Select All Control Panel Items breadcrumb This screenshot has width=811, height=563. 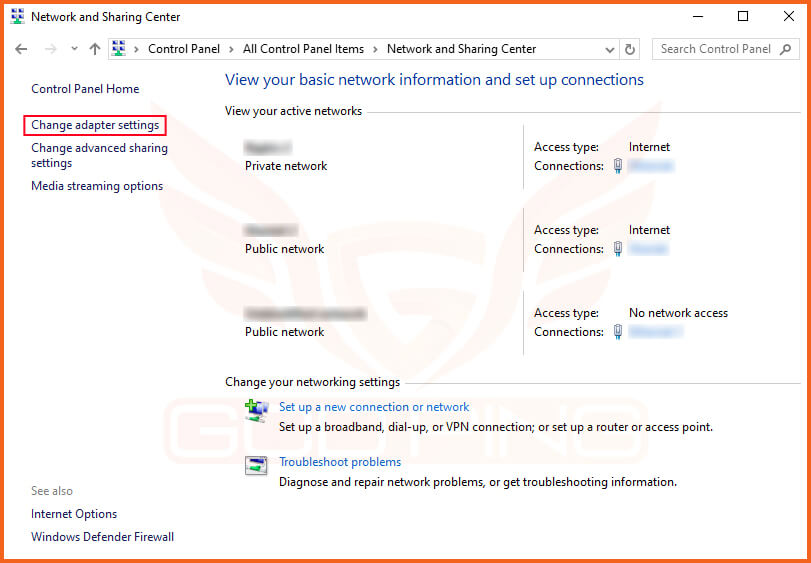[x=303, y=49]
